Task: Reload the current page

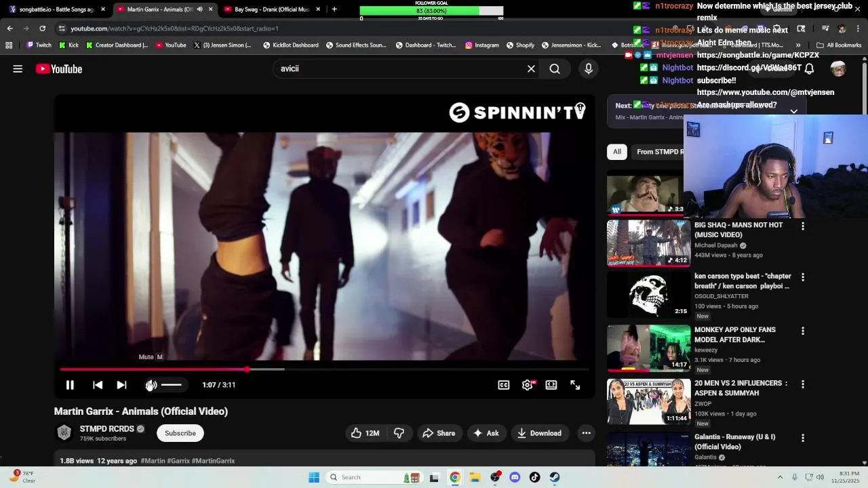Action: 42,28
